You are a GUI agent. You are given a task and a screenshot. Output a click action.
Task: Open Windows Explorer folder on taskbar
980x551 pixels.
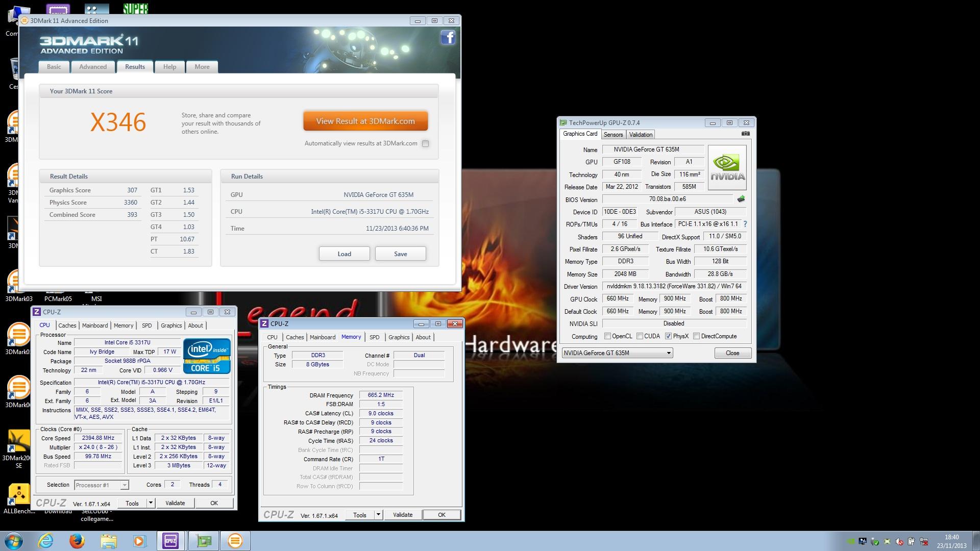click(108, 541)
